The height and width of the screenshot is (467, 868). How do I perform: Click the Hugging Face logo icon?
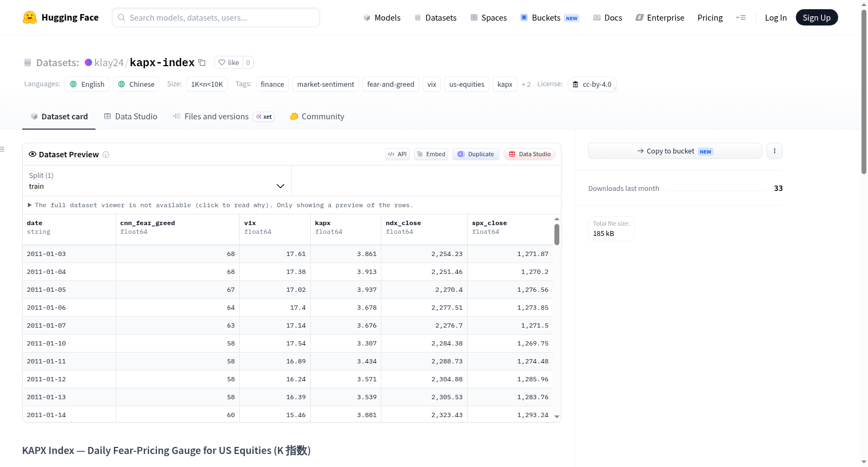point(30,17)
